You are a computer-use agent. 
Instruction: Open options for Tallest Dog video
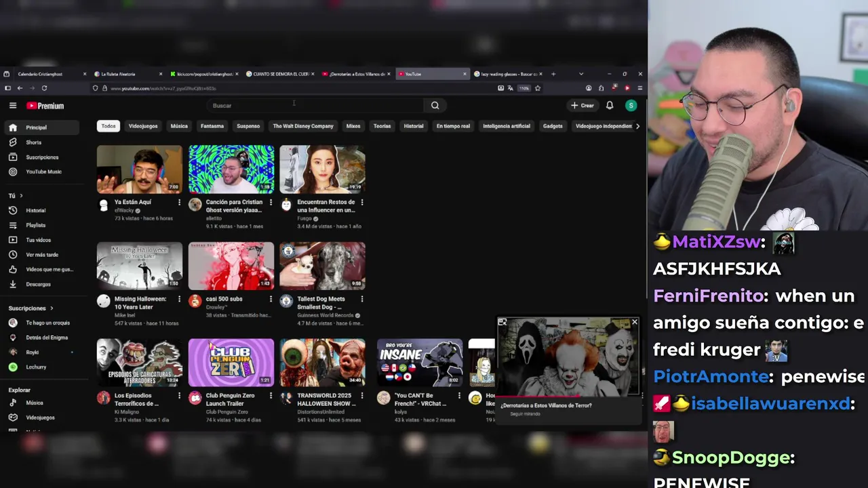pyautogui.click(x=362, y=299)
